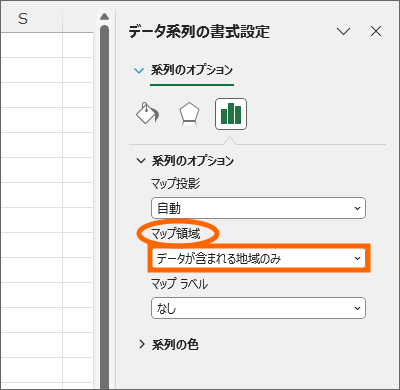This screenshot has height=390, width=400.
Task: Click the データ系列の書式設定 pane title
Action: click(199, 32)
